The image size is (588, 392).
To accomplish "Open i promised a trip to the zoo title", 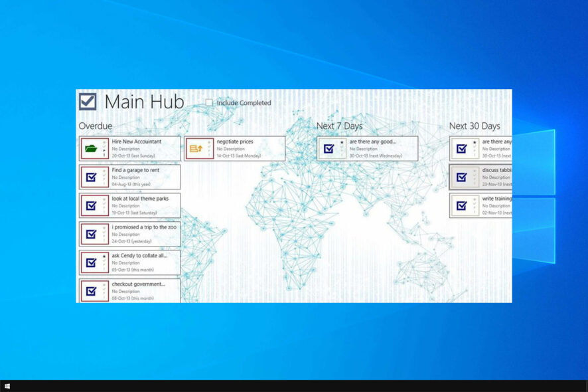I will 144,227.
